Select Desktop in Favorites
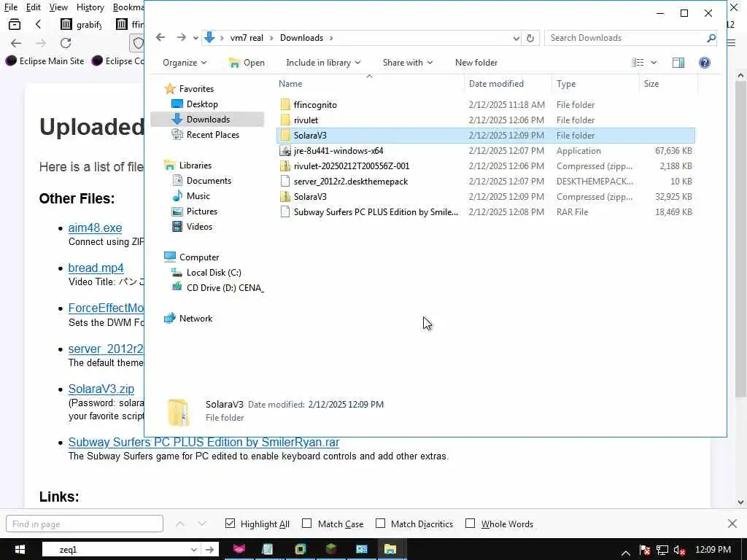 click(x=201, y=104)
